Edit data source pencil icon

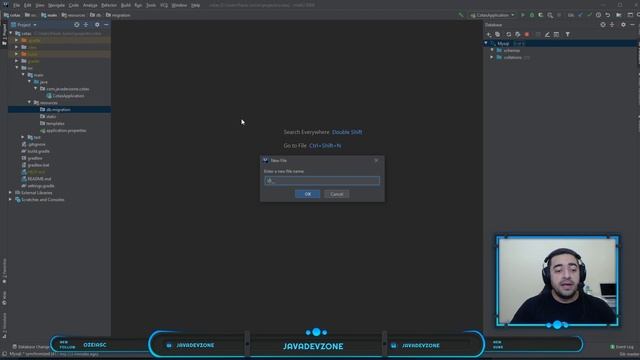(547, 35)
